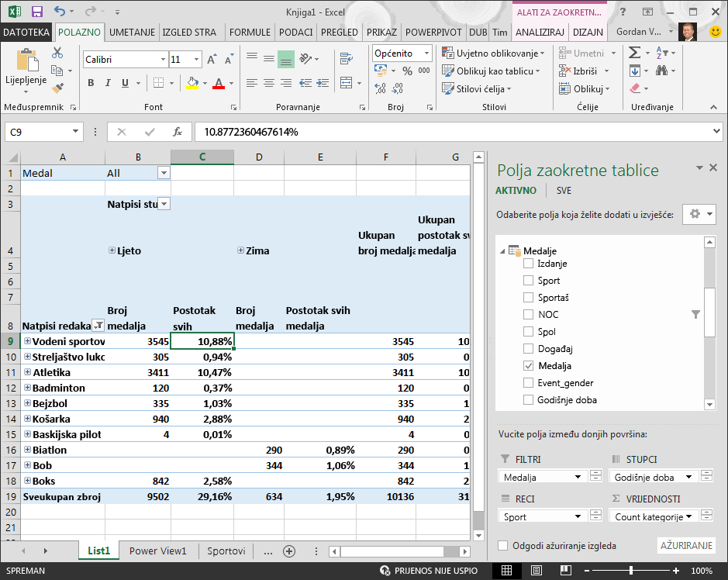
Task: Click the Borders icon
Action: click(158, 83)
